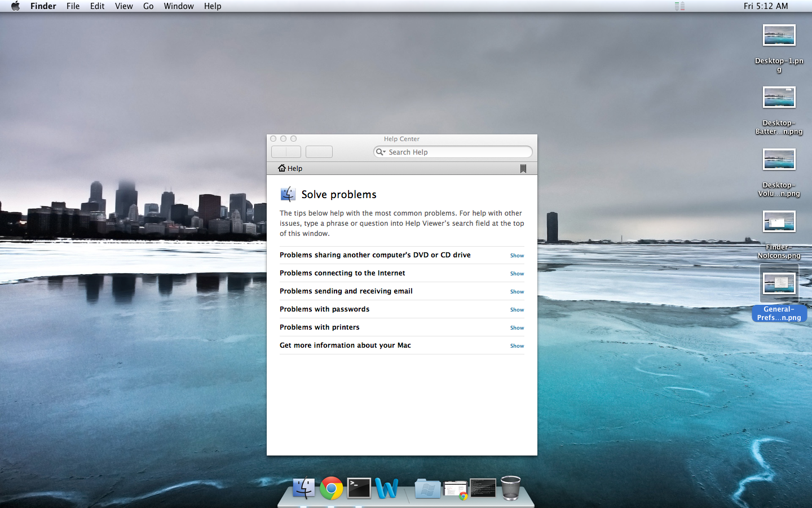Open the Help menu in the menu bar
812x508 pixels.
(213, 6)
